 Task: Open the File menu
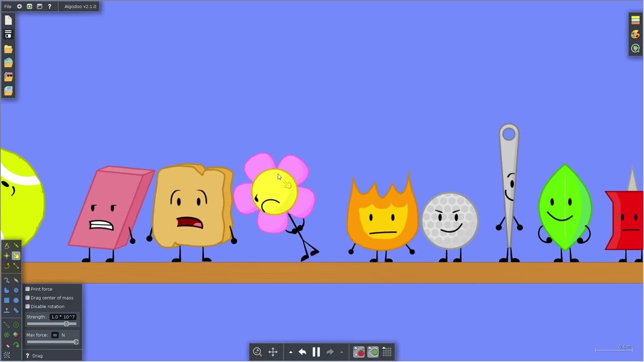coord(8,7)
